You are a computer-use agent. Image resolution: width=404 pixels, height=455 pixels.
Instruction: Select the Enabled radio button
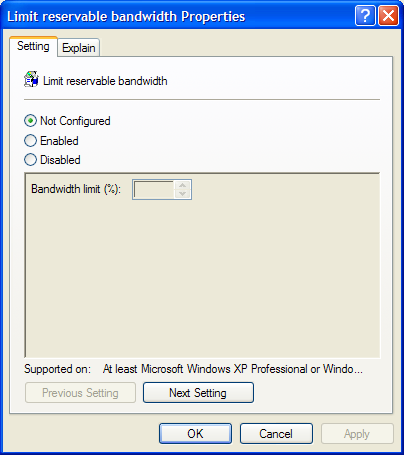point(30,141)
